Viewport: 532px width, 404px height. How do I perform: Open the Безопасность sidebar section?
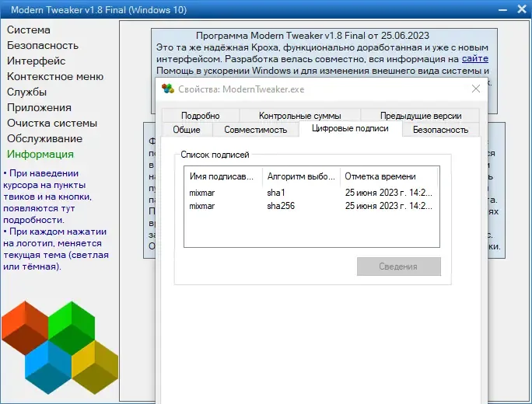pyautogui.click(x=43, y=45)
